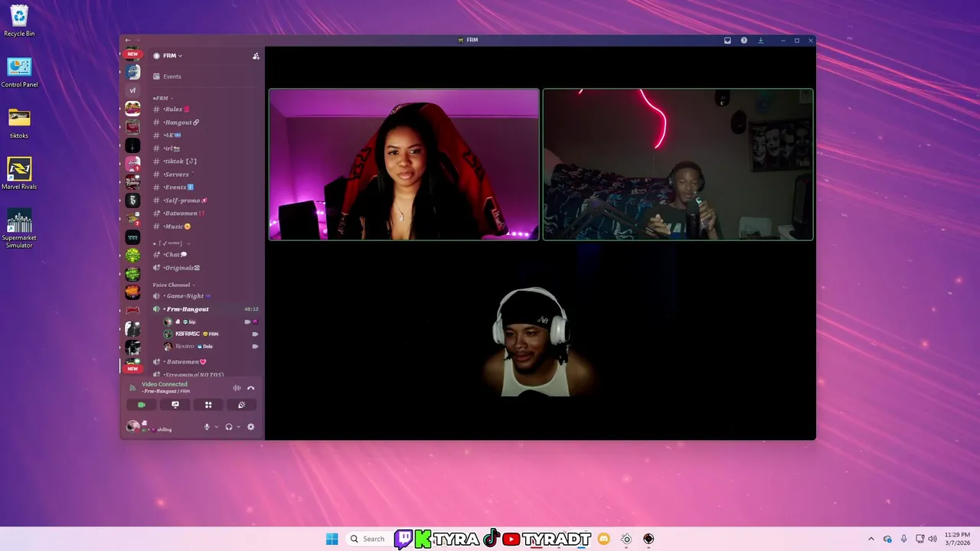Join the •Originals voice channel
The image size is (980, 551).
pyautogui.click(x=205, y=268)
